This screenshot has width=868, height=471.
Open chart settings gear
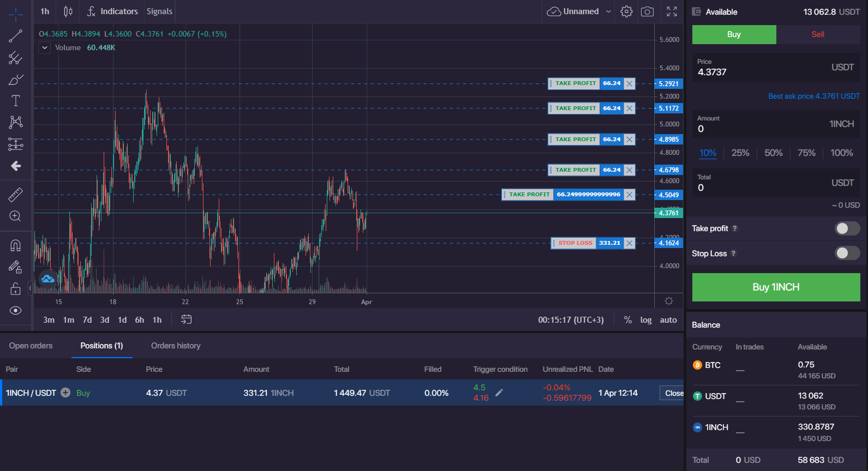coord(626,11)
